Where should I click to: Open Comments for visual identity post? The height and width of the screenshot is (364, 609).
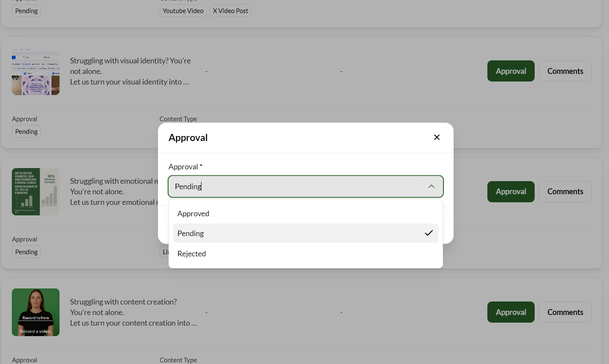tap(565, 71)
